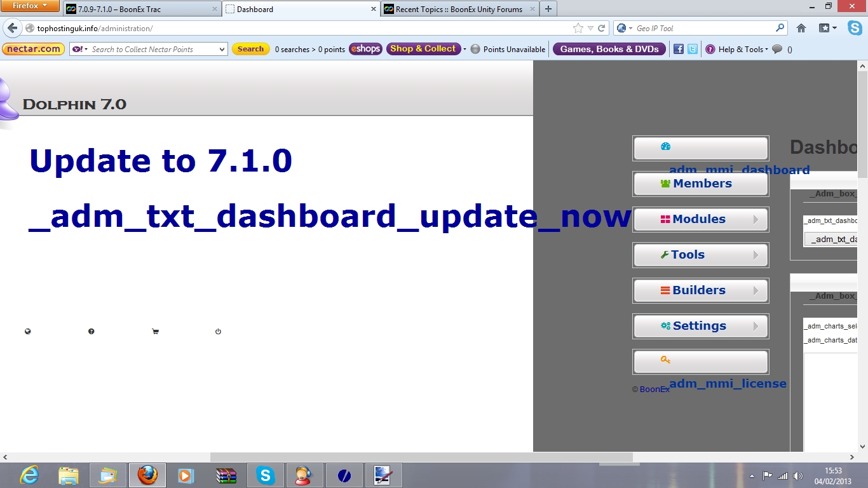Click the Skype toolbar icon in Firefox
Viewport: 868px width, 488px height.
pos(855,29)
